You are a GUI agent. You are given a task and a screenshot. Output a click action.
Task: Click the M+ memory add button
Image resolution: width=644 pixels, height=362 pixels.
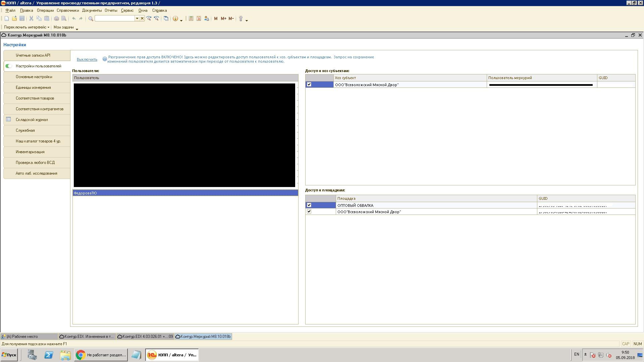[223, 19]
